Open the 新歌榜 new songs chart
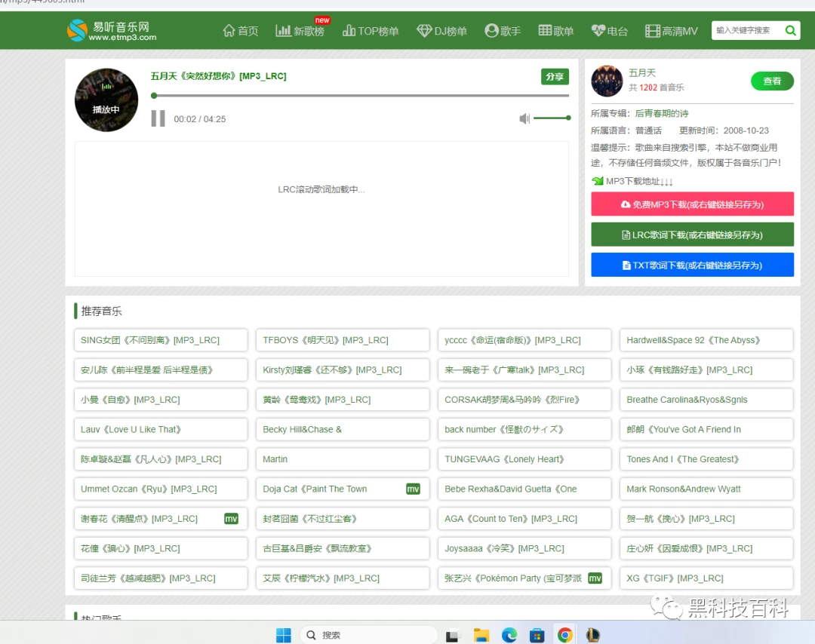The image size is (815, 644). click(300, 31)
